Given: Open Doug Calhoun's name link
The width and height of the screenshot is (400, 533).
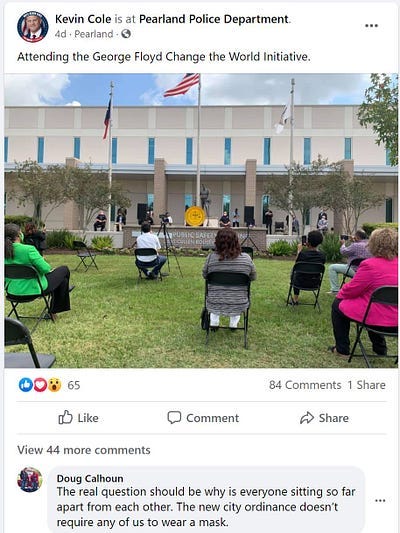Looking at the screenshot, I should tap(90, 478).
